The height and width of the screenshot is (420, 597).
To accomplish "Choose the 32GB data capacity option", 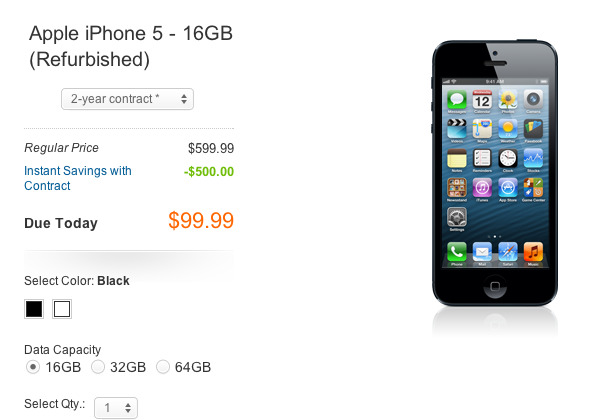I will tap(98, 367).
